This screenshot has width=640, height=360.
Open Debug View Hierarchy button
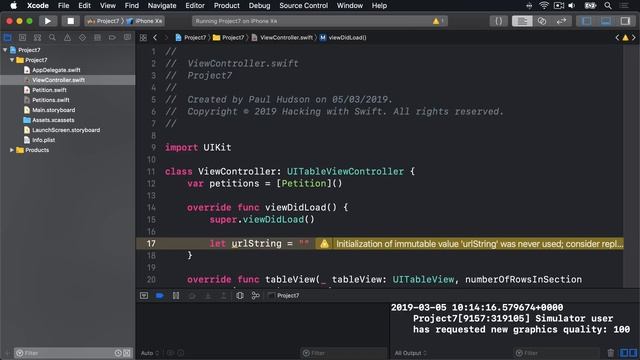(240, 296)
